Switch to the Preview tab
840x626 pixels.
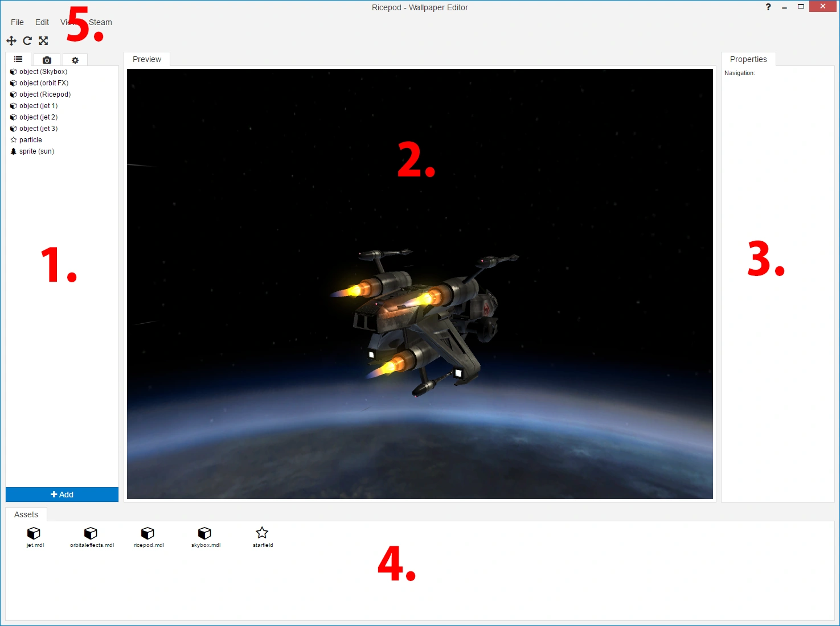[147, 59]
